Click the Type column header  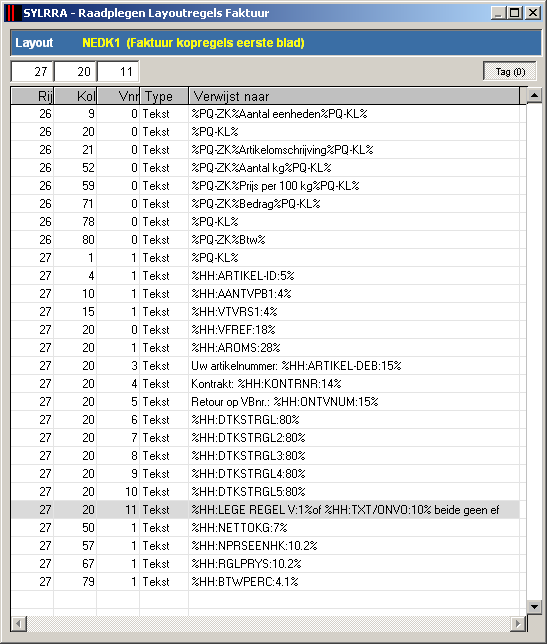tap(164, 96)
